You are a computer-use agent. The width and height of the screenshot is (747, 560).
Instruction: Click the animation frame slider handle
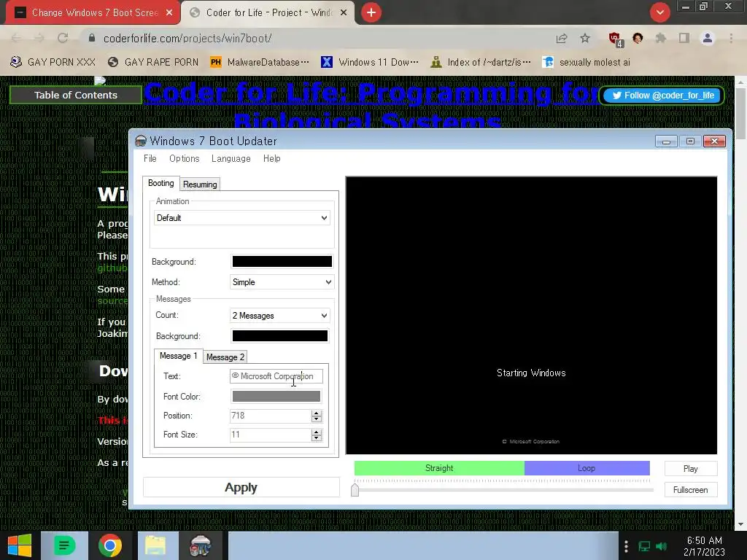coord(355,489)
